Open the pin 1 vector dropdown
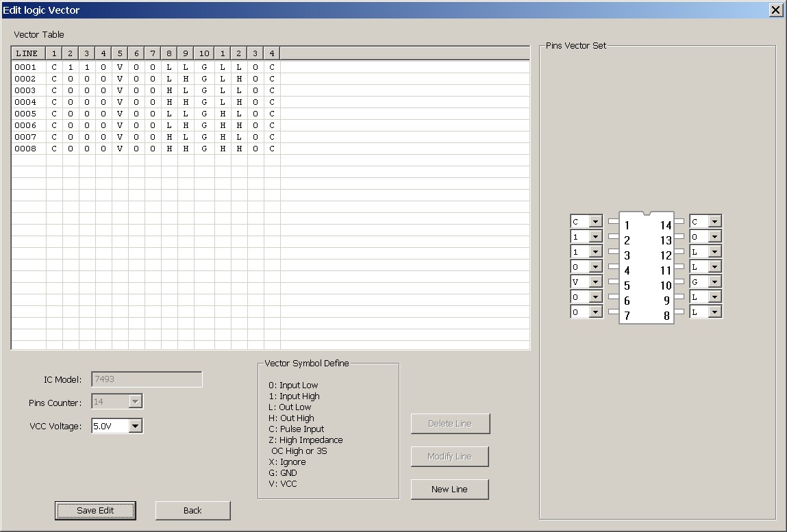The width and height of the screenshot is (787, 532). [595, 222]
